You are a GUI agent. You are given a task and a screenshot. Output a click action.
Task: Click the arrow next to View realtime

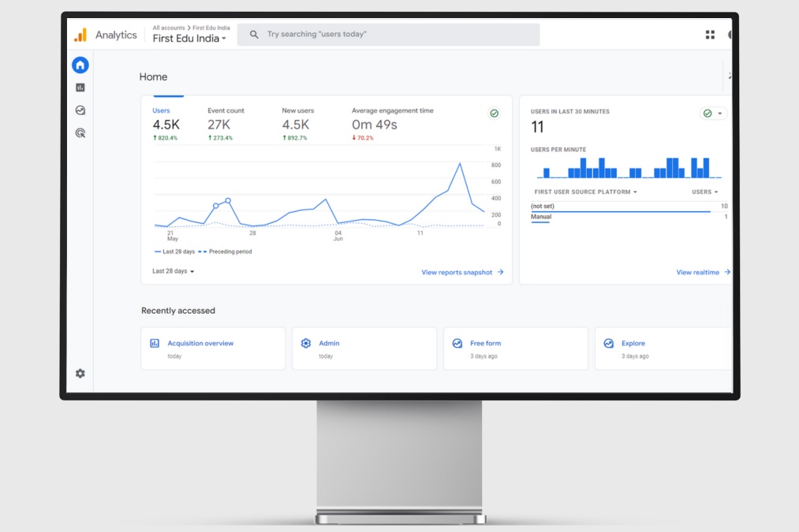click(727, 272)
